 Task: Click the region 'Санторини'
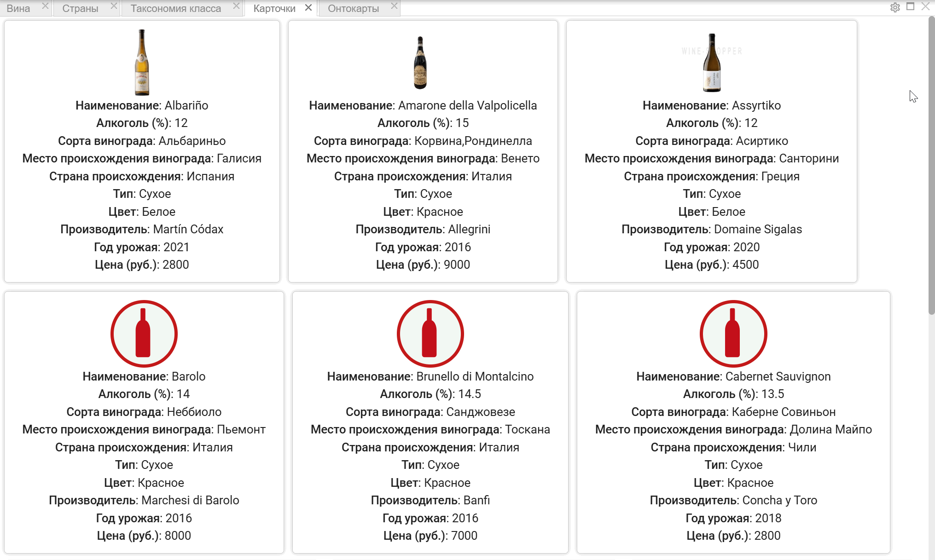[809, 159]
